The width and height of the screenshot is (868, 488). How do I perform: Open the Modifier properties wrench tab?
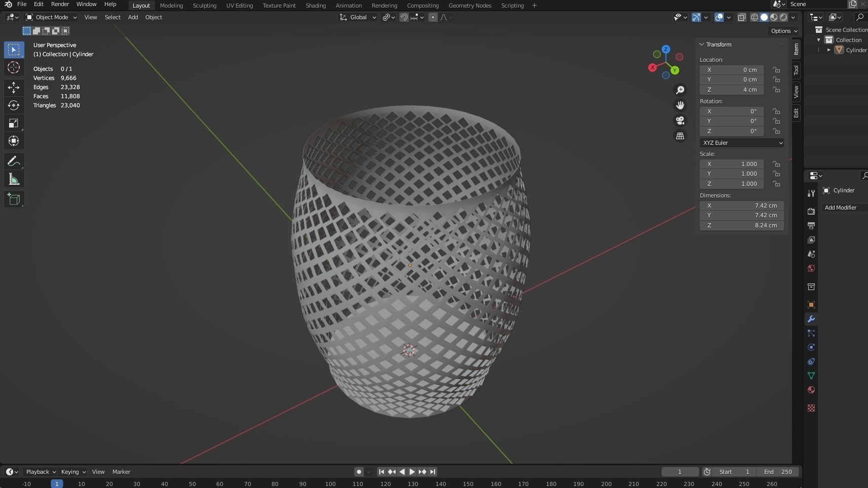pyautogui.click(x=811, y=319)
